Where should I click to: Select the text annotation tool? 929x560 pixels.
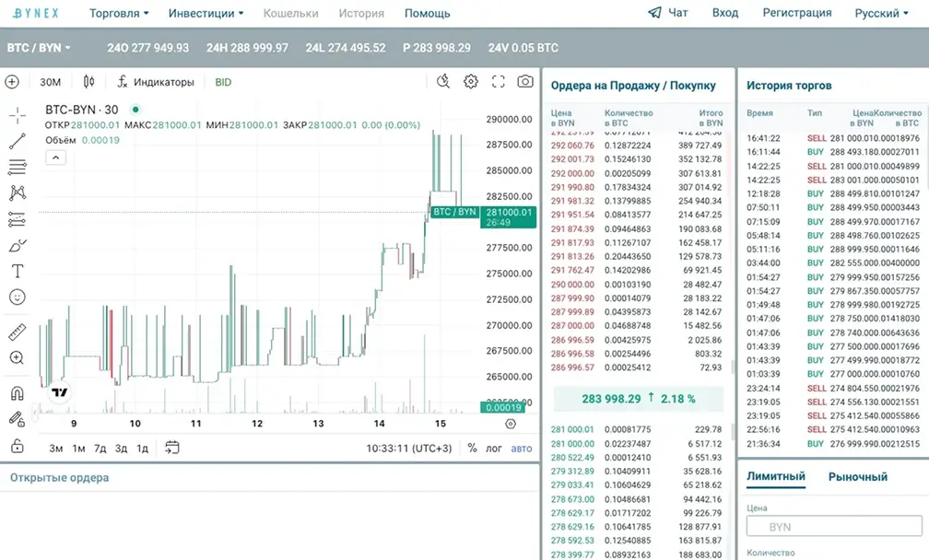point(18,271)
